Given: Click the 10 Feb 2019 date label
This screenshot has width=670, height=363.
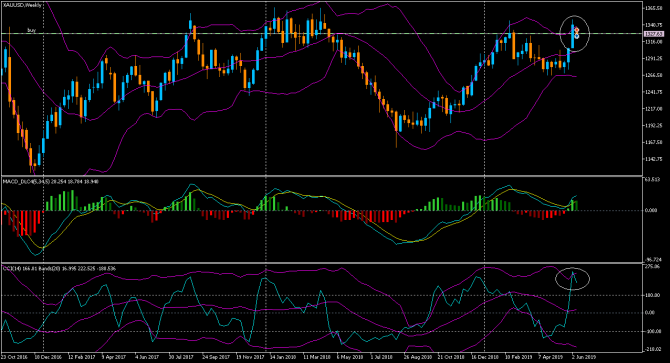Looking at the screenshot, I should click(518, 357).
